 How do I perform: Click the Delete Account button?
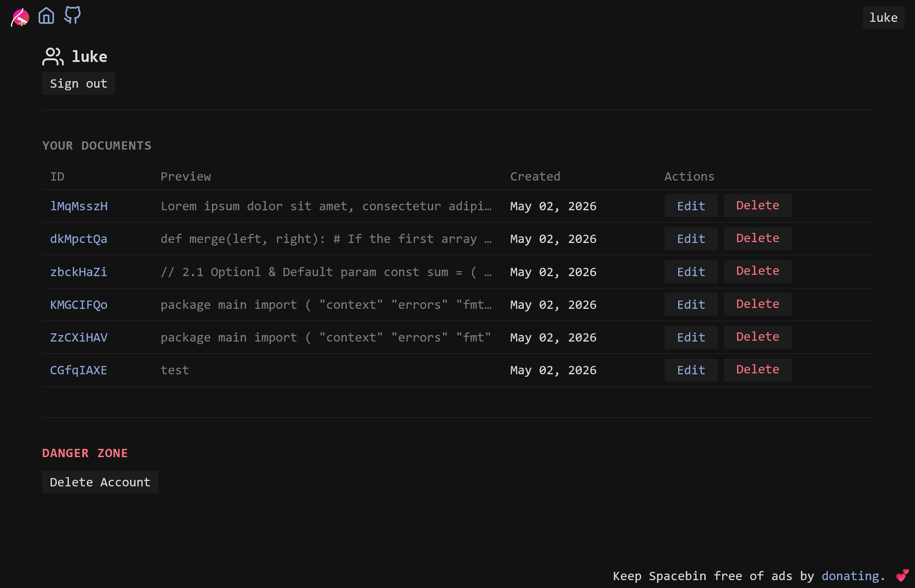100,482
